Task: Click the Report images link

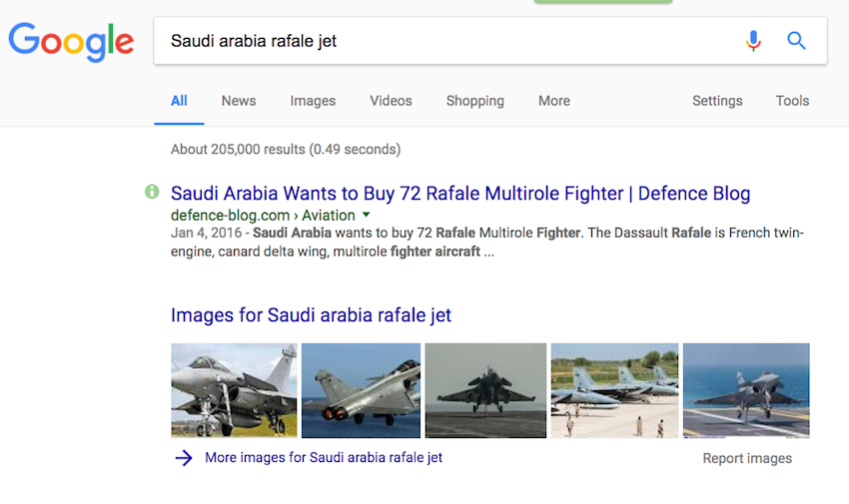Action: pyautogui.click(x=747, y=459)
